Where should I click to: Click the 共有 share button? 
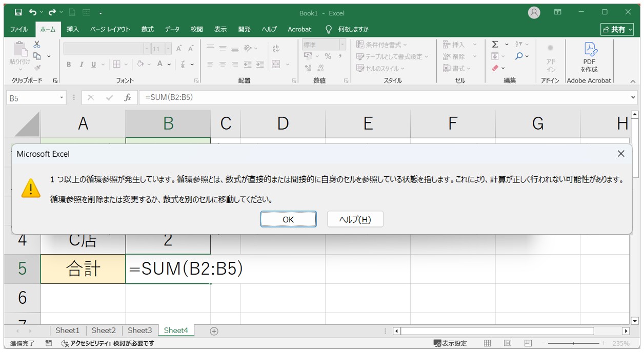coord(617,29)
